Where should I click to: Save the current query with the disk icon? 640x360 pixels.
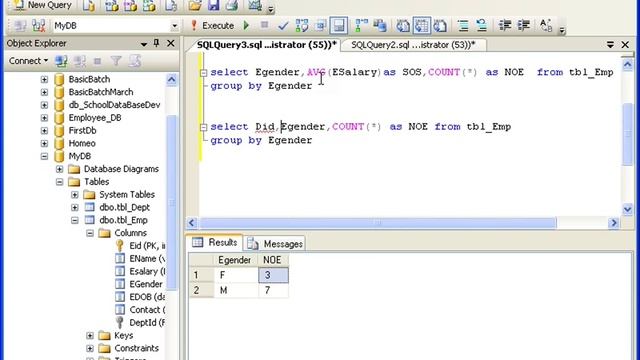coord(213,5)
